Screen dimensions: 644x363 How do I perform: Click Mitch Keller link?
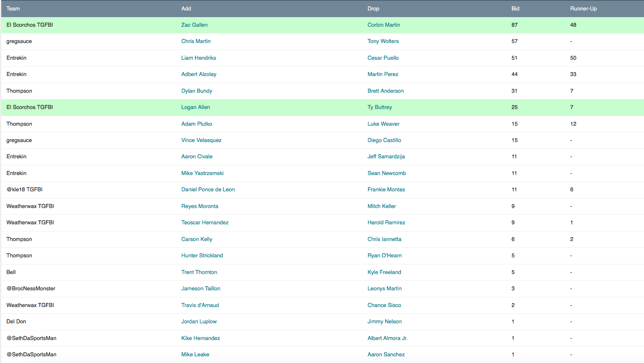[x=382, y=206]
